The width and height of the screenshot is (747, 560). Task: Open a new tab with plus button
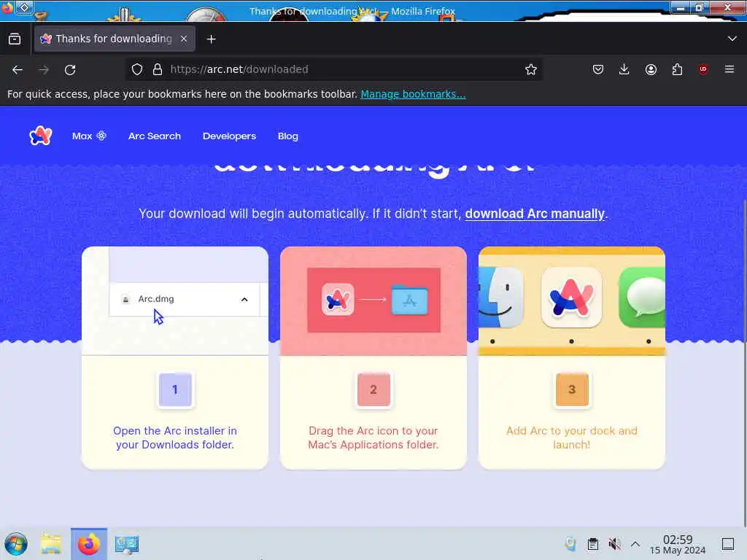coord(211,39)
